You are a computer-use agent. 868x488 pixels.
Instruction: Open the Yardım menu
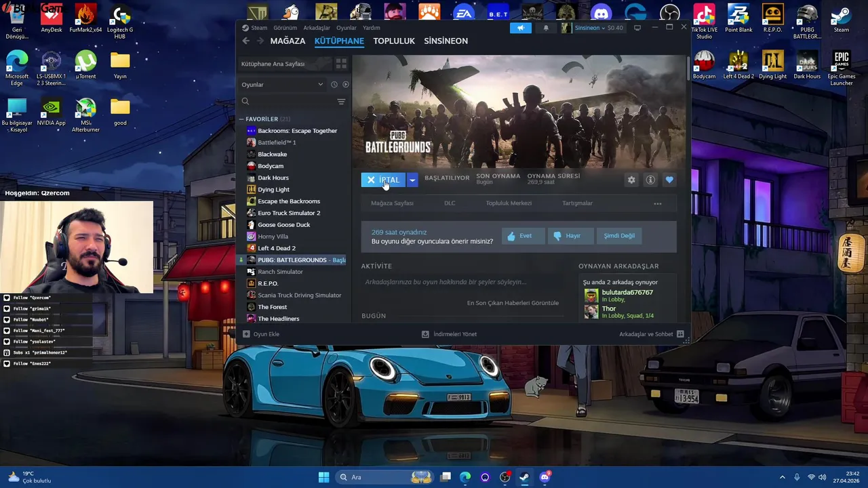[x=372, y=28]
